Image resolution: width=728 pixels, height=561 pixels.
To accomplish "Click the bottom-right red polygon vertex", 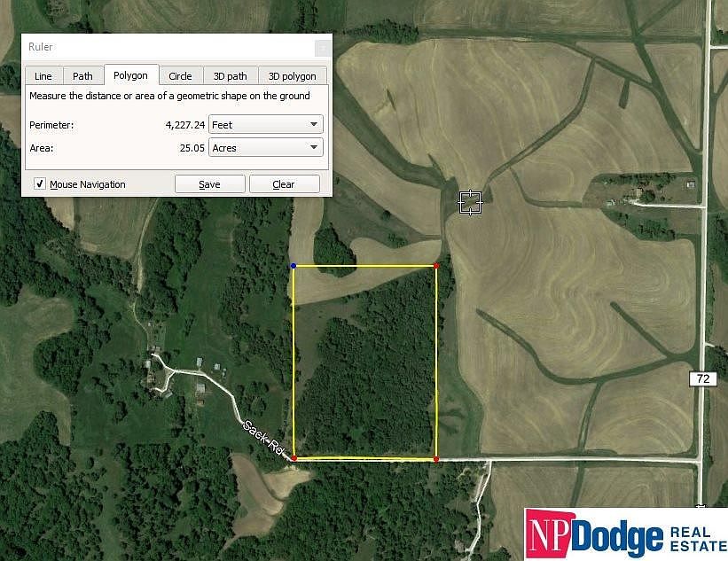I will 436,459.
